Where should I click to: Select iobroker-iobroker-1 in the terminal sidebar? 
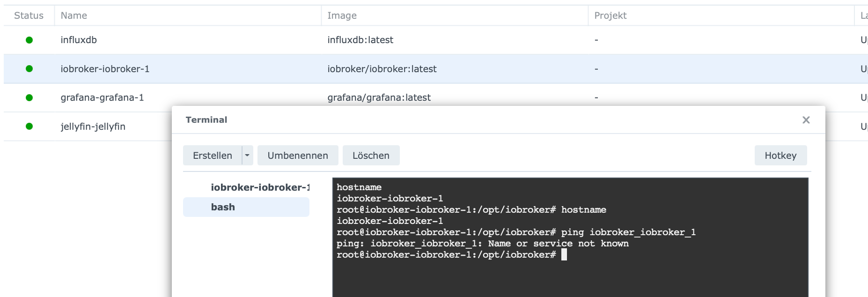pos(260,187)
